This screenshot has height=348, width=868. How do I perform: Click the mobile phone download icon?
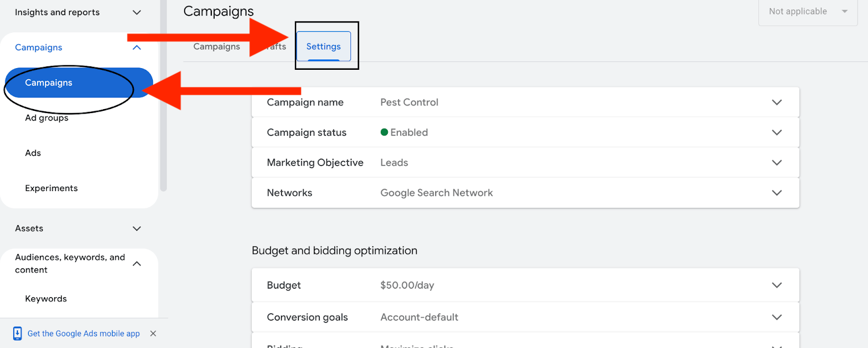point(17,333)
